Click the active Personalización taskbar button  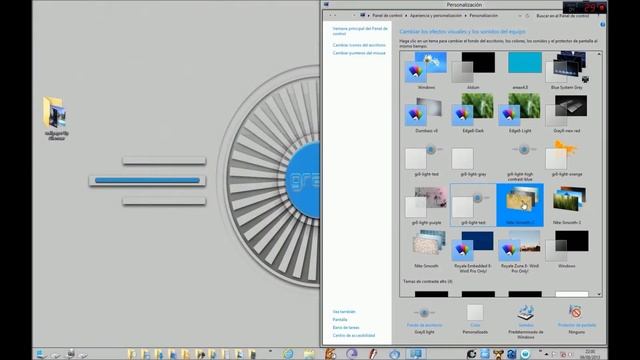[416, 354]
